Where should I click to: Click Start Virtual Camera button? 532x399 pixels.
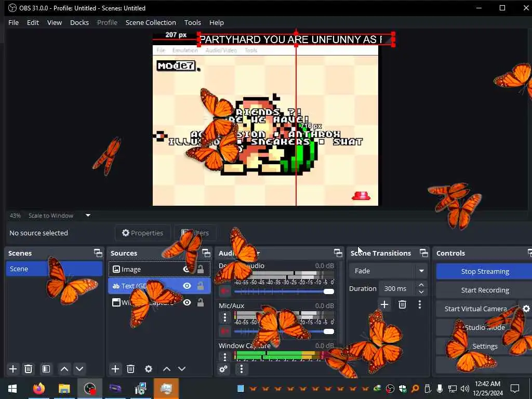pos(476,309)
